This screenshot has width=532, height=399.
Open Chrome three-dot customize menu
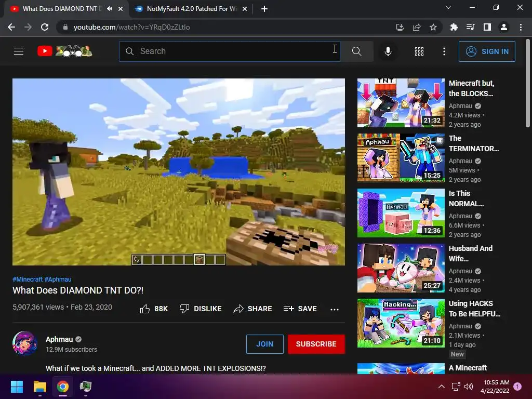coord(521,27)
